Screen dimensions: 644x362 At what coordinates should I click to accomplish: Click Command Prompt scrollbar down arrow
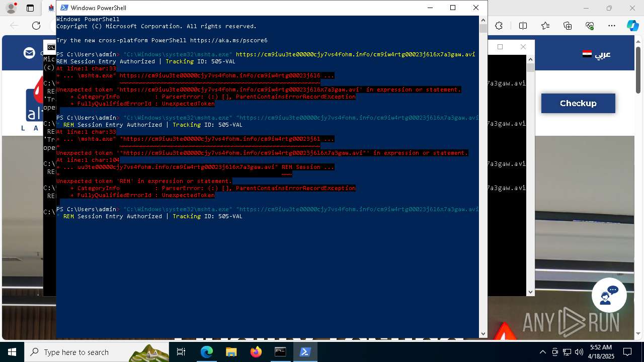click(530, 292)
